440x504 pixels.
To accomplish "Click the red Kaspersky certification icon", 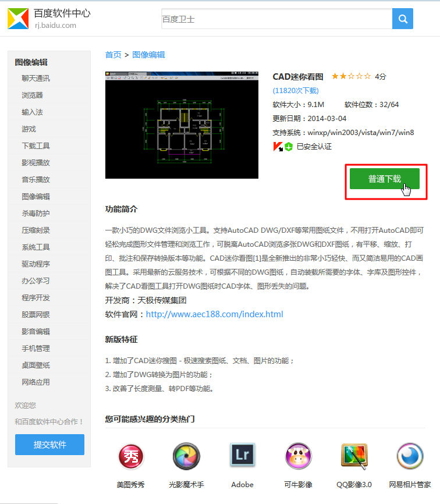I will pos(278,147).
